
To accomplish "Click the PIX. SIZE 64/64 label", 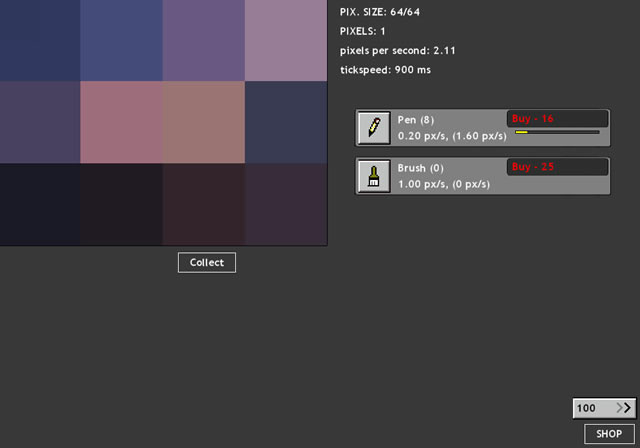I will pyautogui.click(x=380, y=12).
